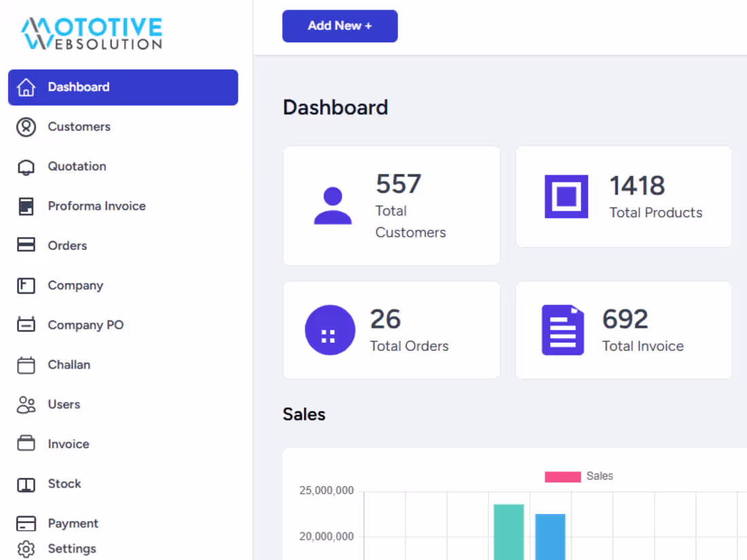
Task: Select the Stock icon in the sidebar
Action: (26, 483)
